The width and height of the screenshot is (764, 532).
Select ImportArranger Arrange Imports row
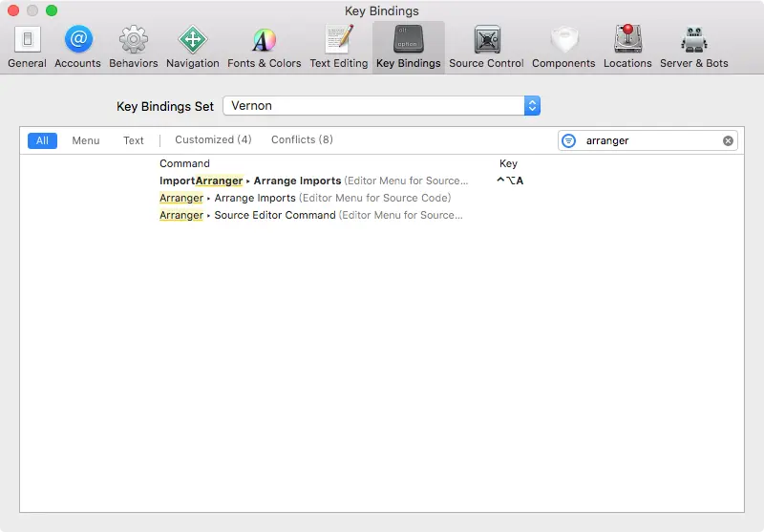[x=382, y=181]
